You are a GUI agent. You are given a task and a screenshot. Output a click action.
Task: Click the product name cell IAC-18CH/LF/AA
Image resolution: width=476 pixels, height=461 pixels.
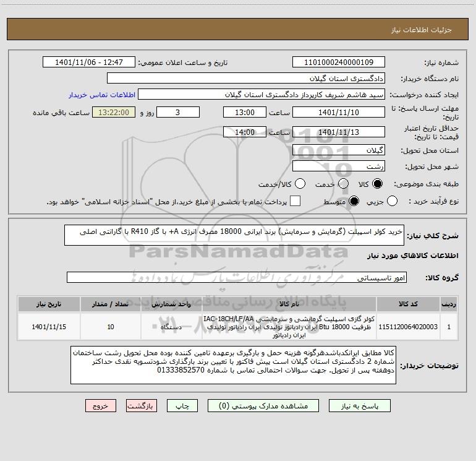(x=289, y=327)
